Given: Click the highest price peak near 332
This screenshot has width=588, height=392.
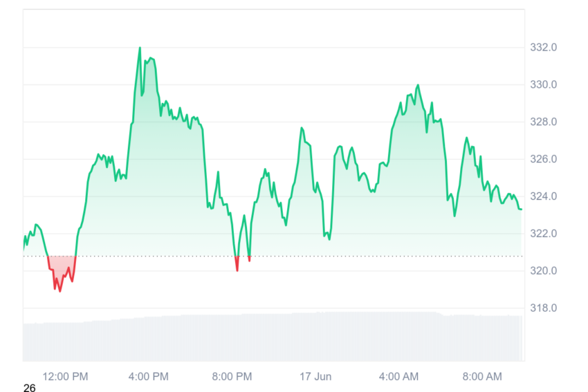Looking at the screenshot, I should click(140, 48).
